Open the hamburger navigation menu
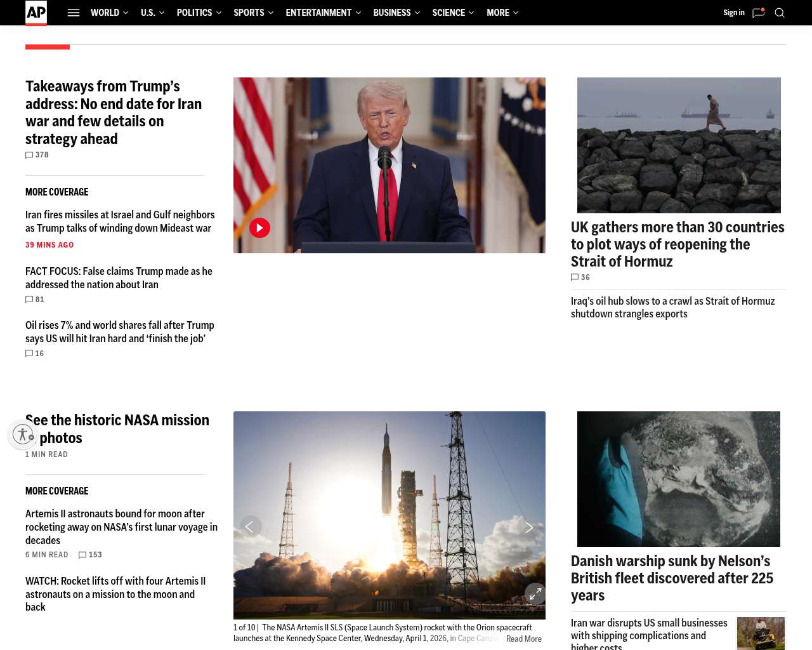This screenshot has width=812, height=650. coord(74,13)
